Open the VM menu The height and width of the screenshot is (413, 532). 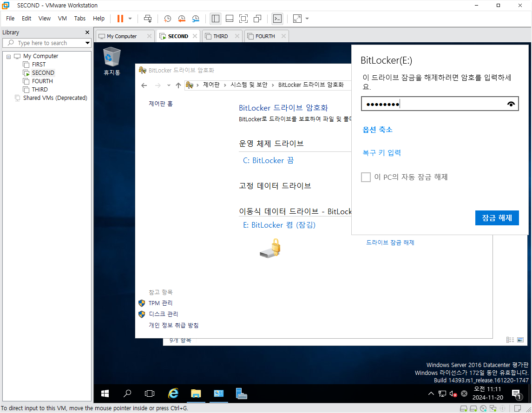[x=62, y=18]
